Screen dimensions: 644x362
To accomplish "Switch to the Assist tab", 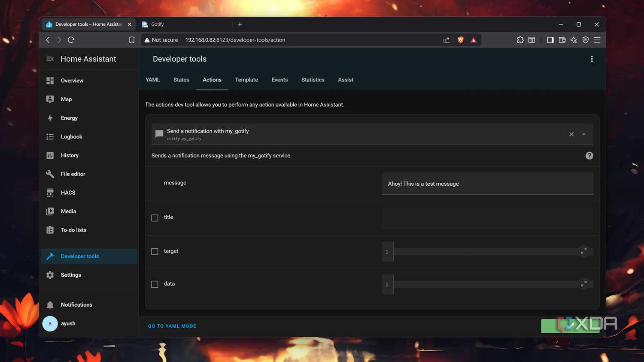I will [346, 80].
